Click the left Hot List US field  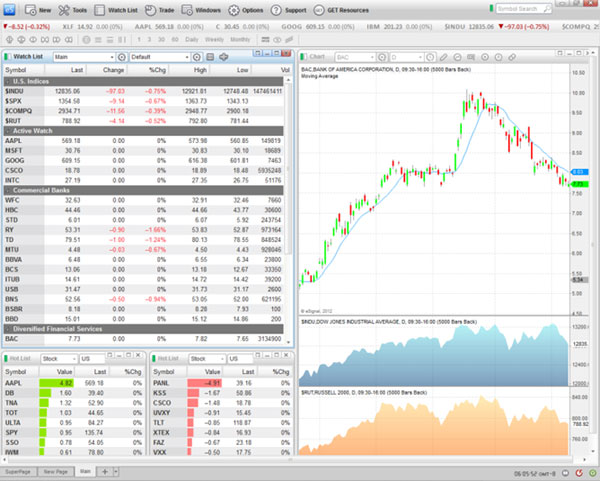click(92, 359)
